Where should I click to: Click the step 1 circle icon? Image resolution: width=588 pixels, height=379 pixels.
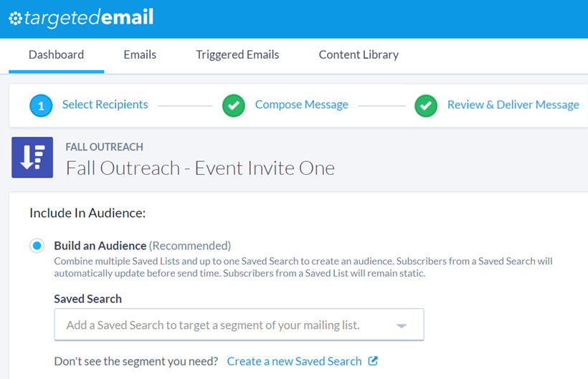point(41,105)
